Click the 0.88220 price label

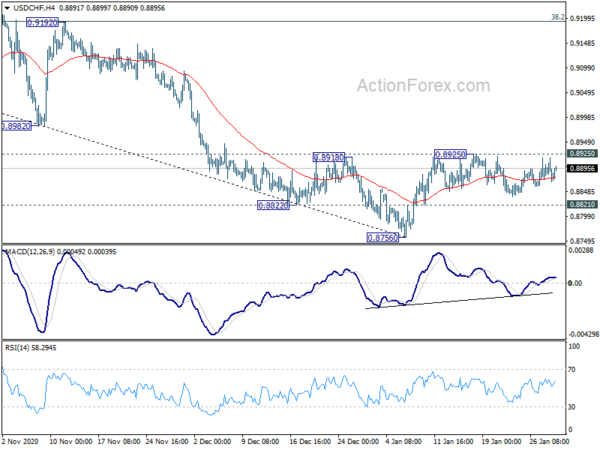273,205
